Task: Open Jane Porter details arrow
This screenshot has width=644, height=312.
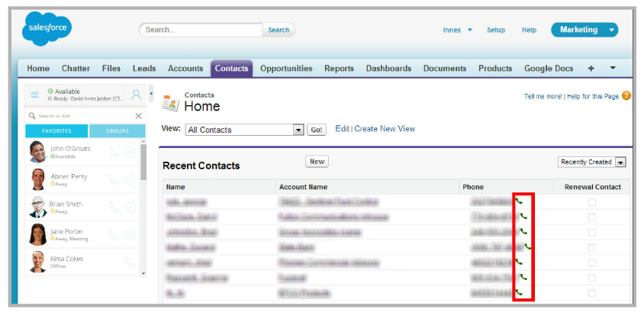Action: tap(130, 234)
